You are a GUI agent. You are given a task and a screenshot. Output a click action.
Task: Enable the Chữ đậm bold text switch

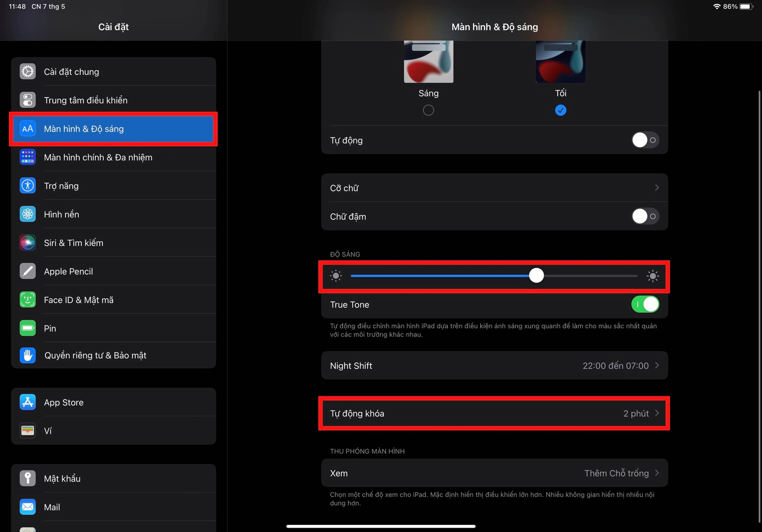pos(645,216)
